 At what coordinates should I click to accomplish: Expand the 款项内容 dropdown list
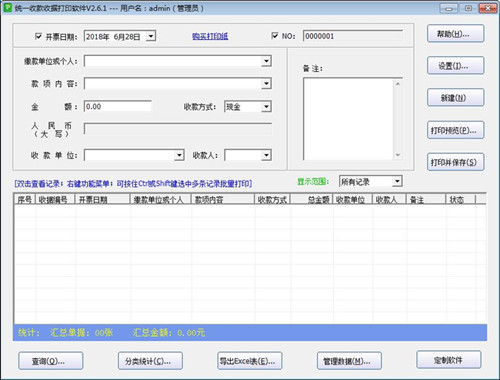[266, 83]
